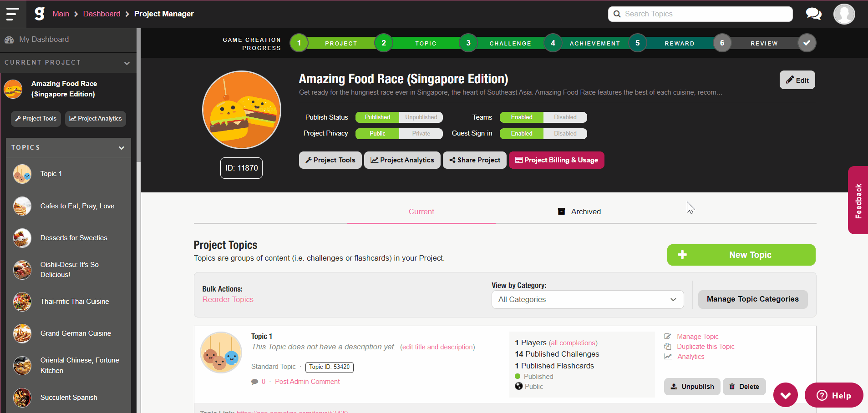The height and width of the screenshot is (413, 868).
Task: Switch to the Archived tab
Action: [579, 212]
